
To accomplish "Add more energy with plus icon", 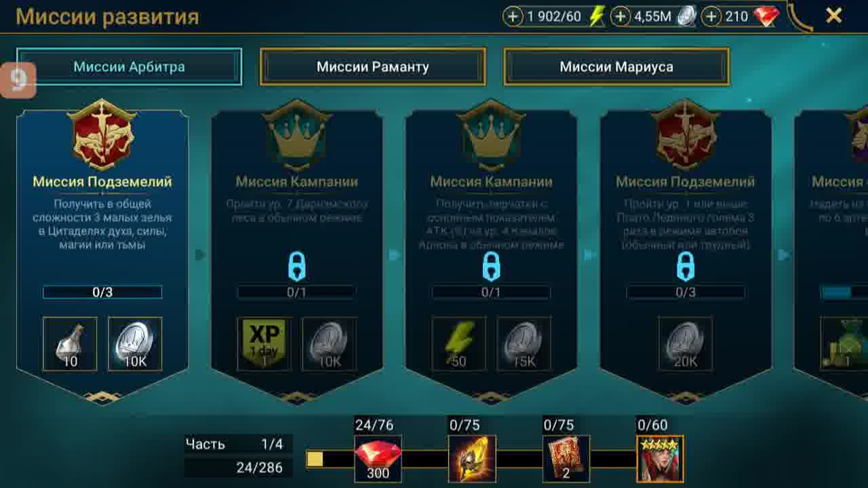I will click(513, 17).
